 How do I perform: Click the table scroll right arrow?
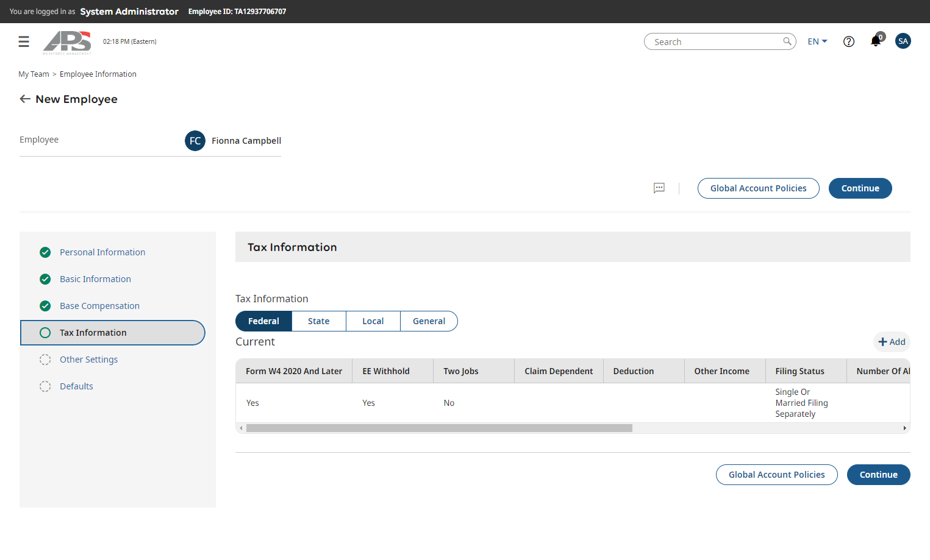[905, 428]
